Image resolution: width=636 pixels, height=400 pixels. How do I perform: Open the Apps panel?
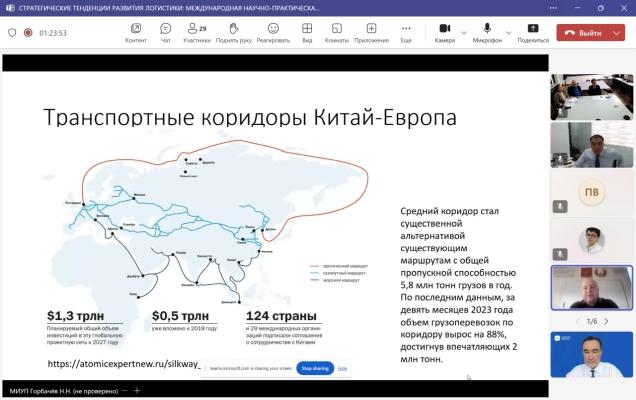371,31
